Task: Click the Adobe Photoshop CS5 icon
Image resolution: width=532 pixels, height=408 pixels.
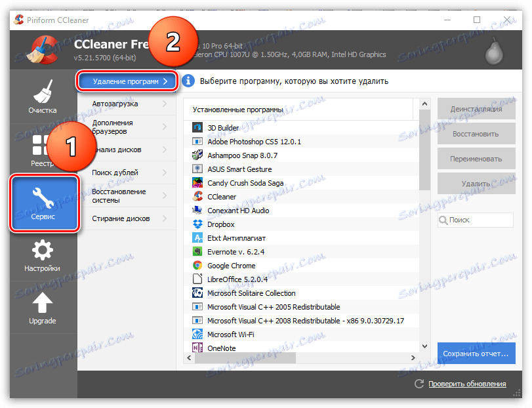Action: tap(197, 142)
